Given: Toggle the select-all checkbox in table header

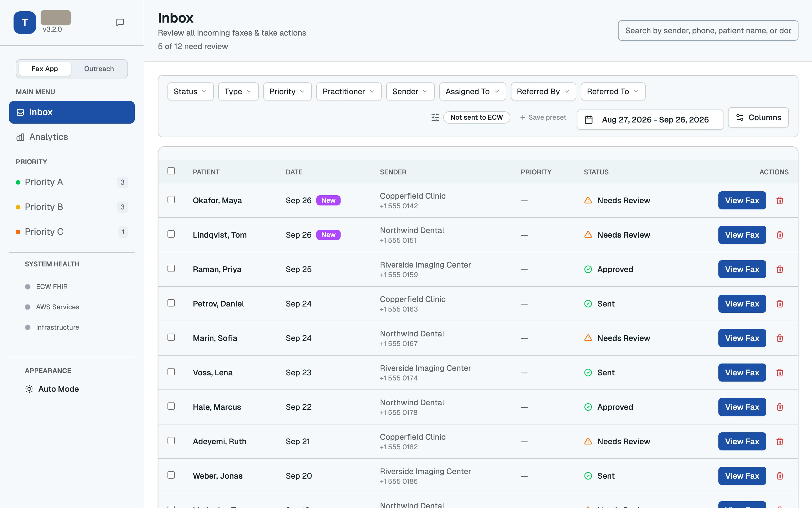Looking at the screenshot, I should coord(171,171).
